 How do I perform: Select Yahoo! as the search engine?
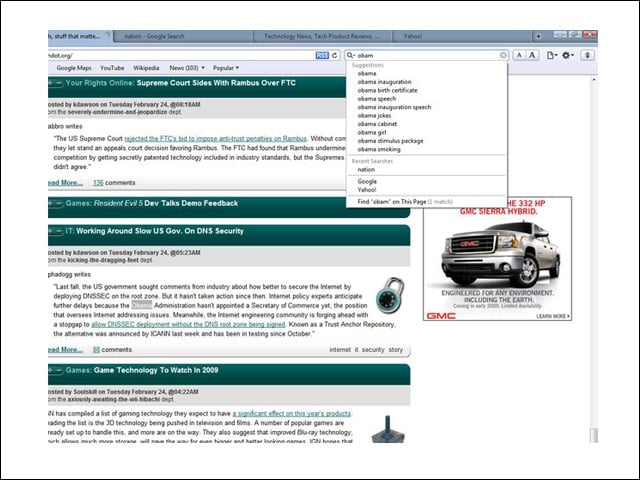pyautogui.click(x=427, y=190)
